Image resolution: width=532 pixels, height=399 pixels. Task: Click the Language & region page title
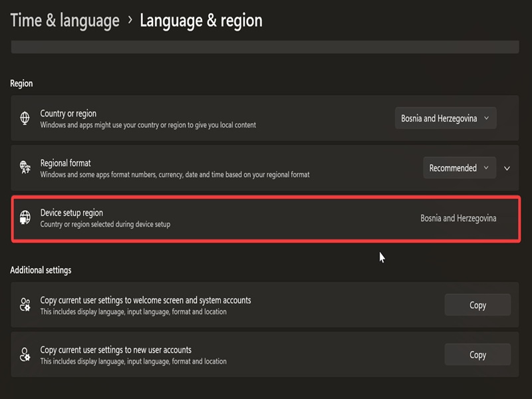(201, 21)
